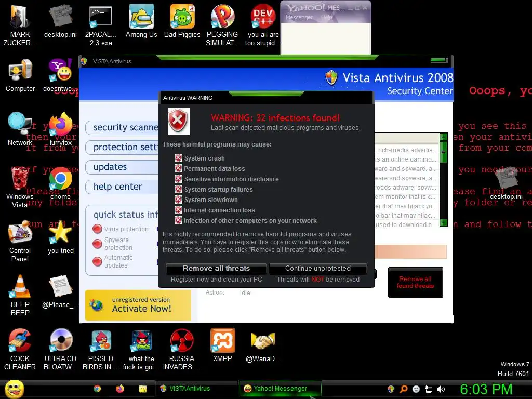Click the Permanent data loss X checkbox
Viewport: 532px width, 399px height.
pos(178,169)
